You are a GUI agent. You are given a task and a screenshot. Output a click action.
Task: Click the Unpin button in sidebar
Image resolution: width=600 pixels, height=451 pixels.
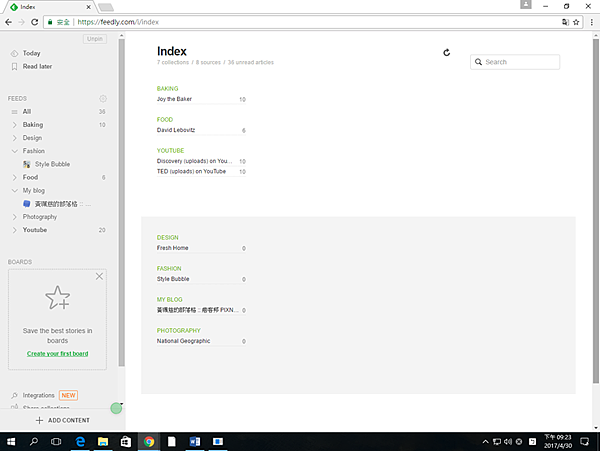pyautogui.click(x=95, y=39)
